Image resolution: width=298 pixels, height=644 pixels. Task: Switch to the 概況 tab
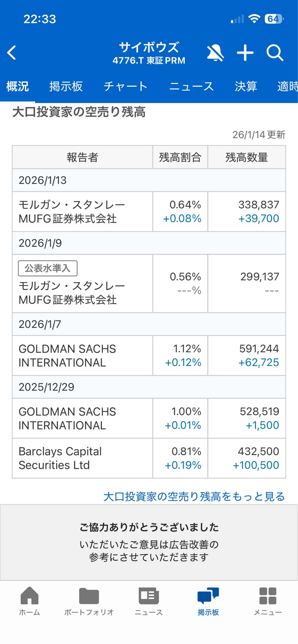[x=18, y=87]
